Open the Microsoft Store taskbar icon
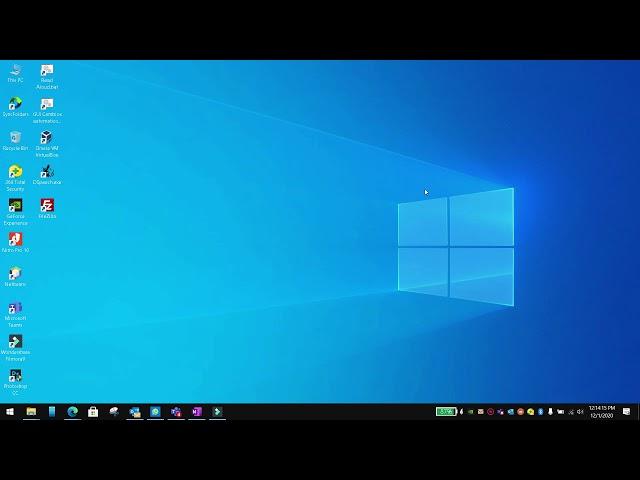Viewport: 640px width, 480px height. pos(93,411)
